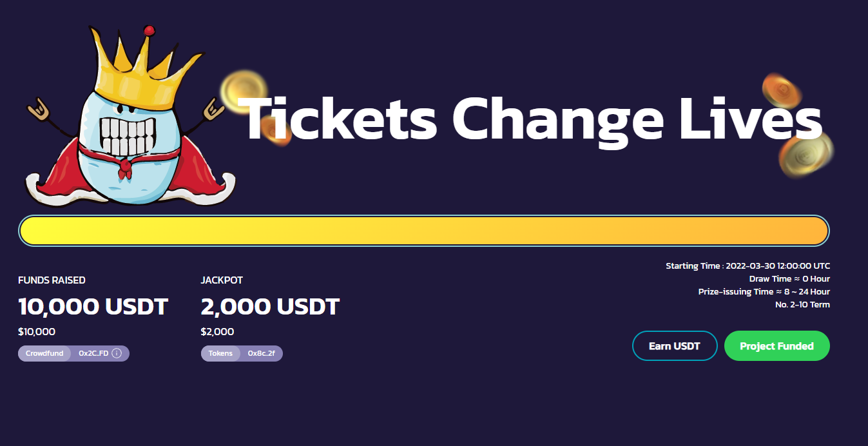The height and width of the screenshot is (446, 868).
Task: Click the Earn USDT button
Action: coord(675,346)
